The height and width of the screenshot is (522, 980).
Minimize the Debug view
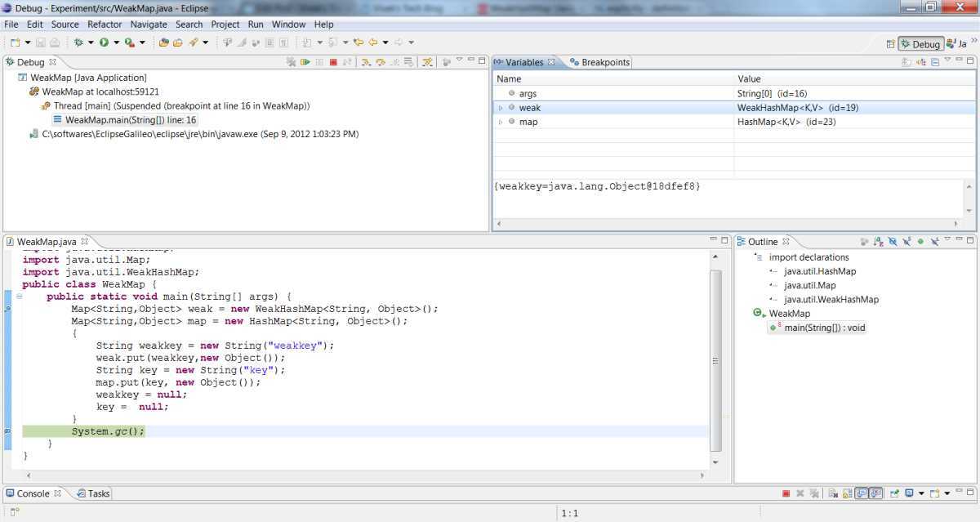click(472, 60)
